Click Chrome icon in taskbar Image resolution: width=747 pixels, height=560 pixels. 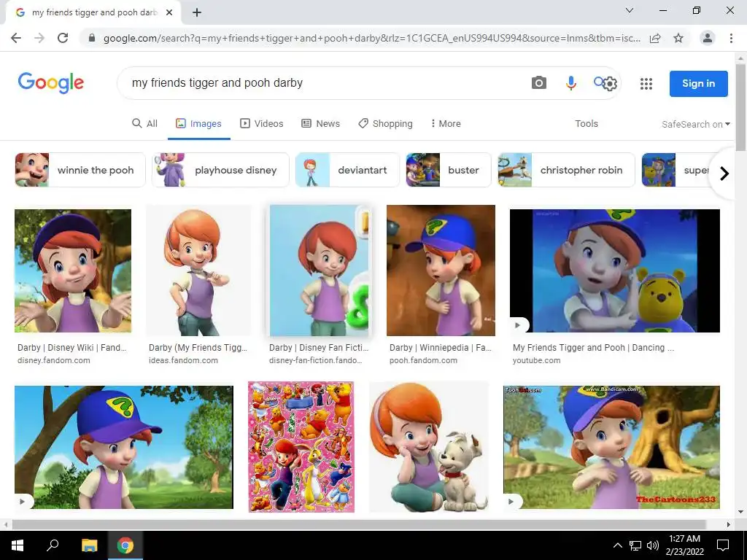pos(125,545)
